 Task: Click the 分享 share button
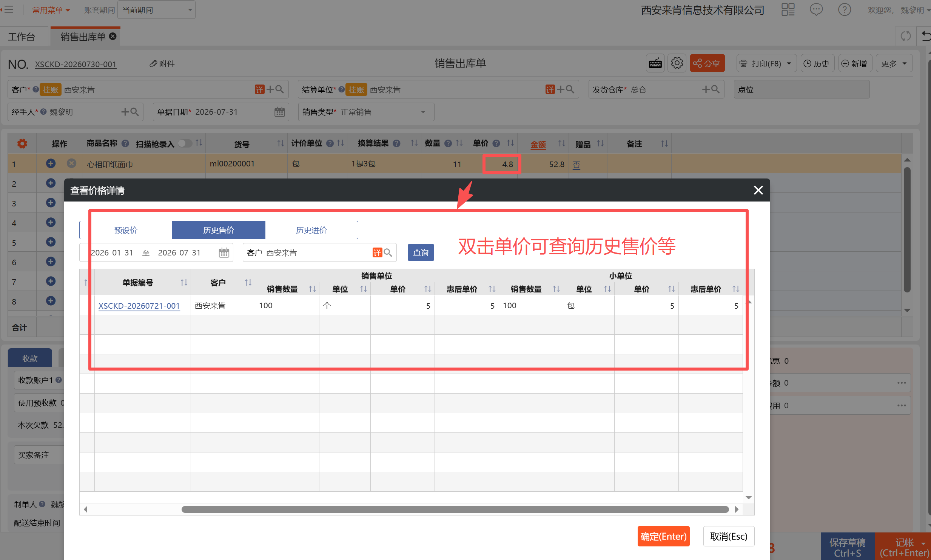pyautogui.click(x=707, y=63)
